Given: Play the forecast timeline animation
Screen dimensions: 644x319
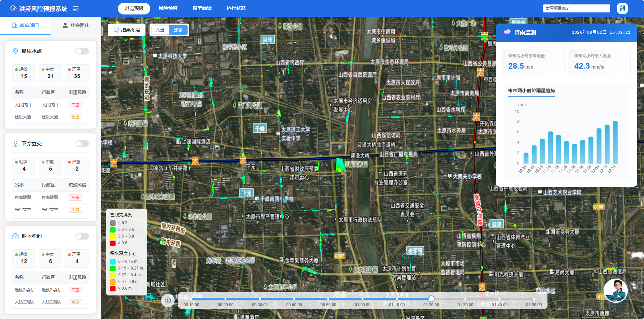Looking at the screenshot, I should 168,300.
